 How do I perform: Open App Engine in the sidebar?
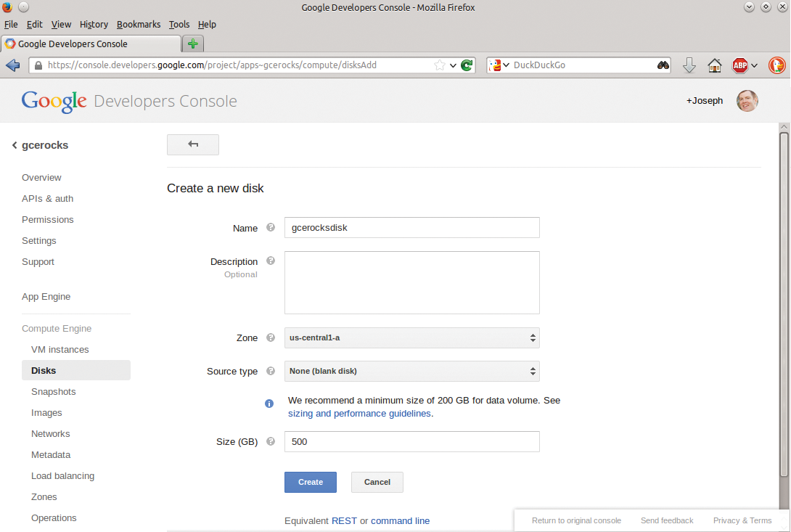pyautogui.click(x=46, y=297)
